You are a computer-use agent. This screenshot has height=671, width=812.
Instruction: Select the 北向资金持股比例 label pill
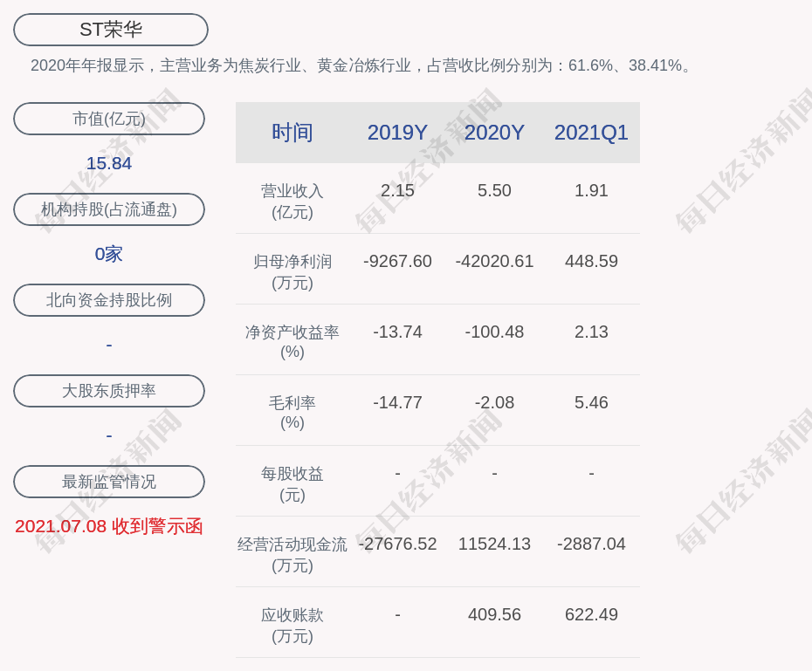coord(109,300)
